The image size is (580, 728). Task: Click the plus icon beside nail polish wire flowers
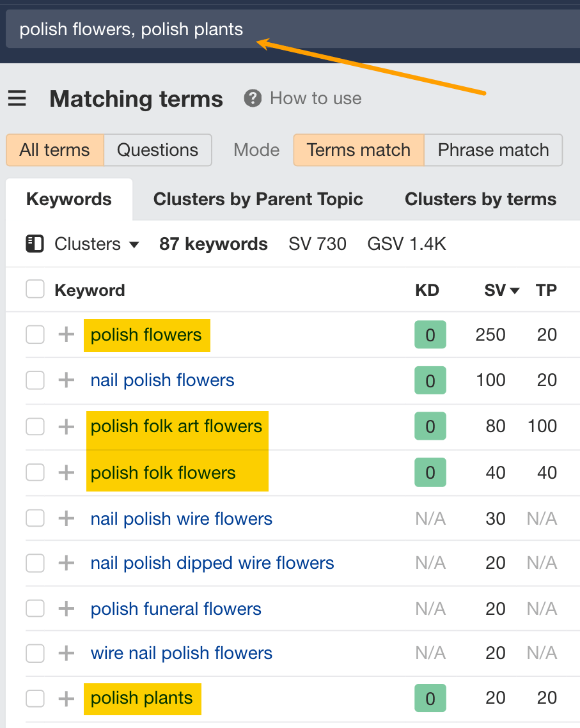coord(66,518)
